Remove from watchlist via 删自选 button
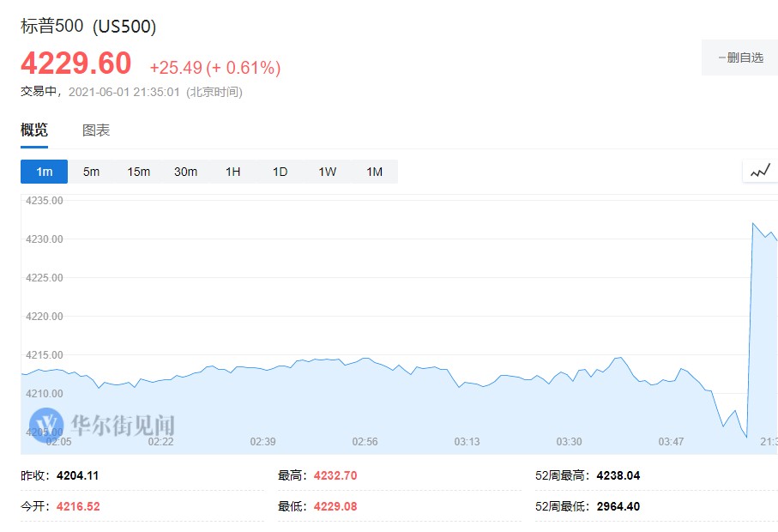 tap(739, 58)
